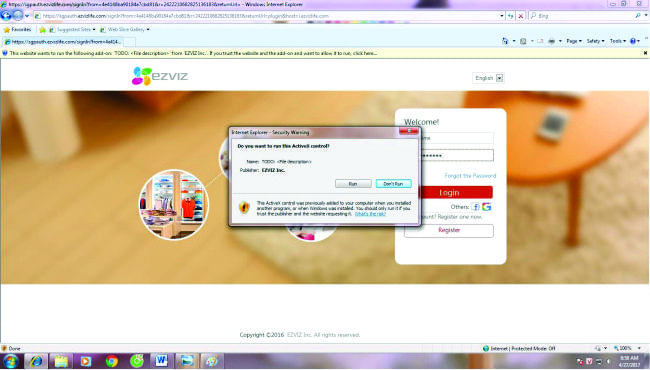Click the password input field
Image resolution: width=650 pixels, height=370 pixels.
tap(457, 155)
